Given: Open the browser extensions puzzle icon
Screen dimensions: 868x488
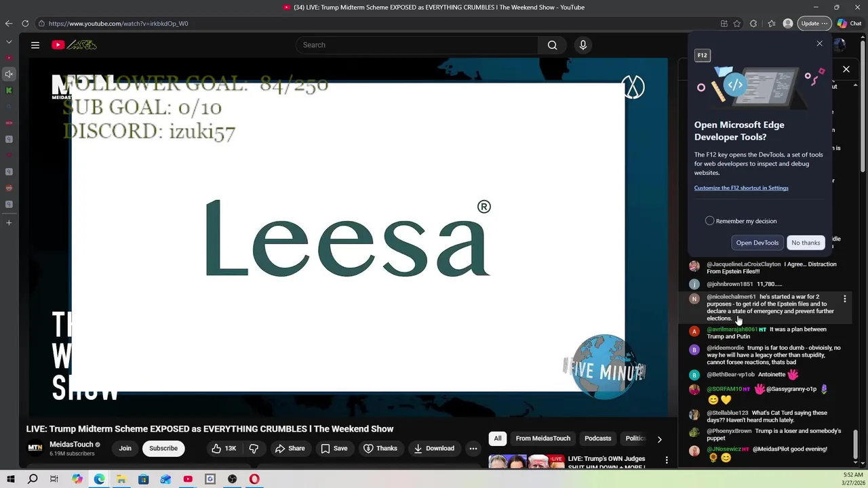Looking at the screenshot, I should (753, 23).
